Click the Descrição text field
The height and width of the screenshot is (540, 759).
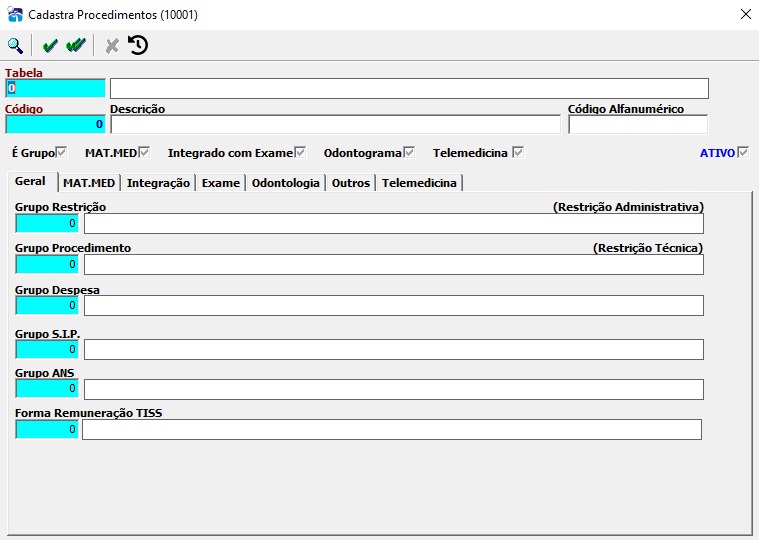(x=335, y=124)
